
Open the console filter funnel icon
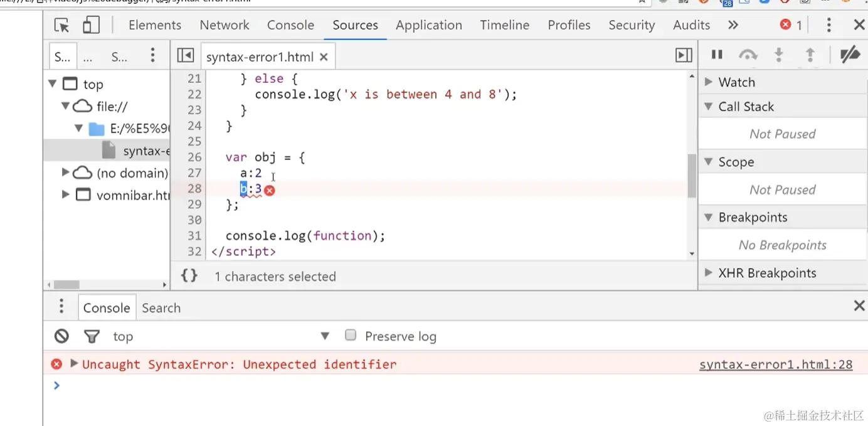pyautogui.click(x=92, y=337)
